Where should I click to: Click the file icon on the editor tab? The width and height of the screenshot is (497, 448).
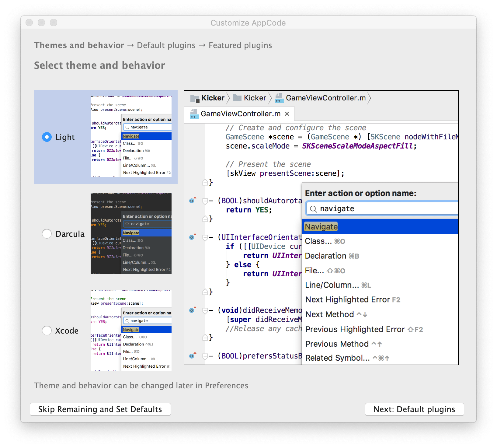[x=194, y=114]
